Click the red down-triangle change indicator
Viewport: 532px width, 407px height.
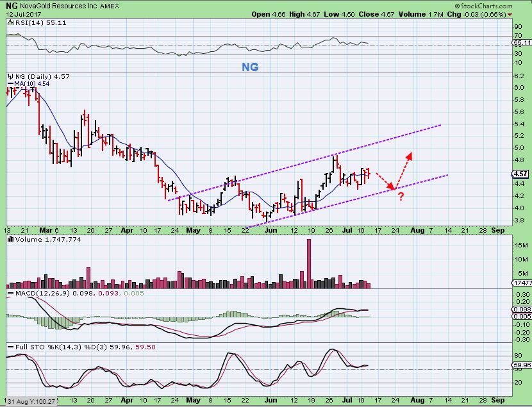point(510,15)
